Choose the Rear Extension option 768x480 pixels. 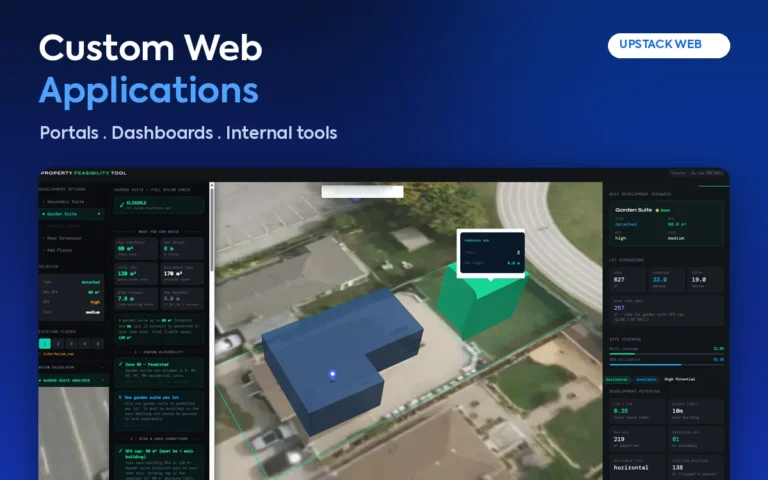pyautogui.click(x=71, y=238)
